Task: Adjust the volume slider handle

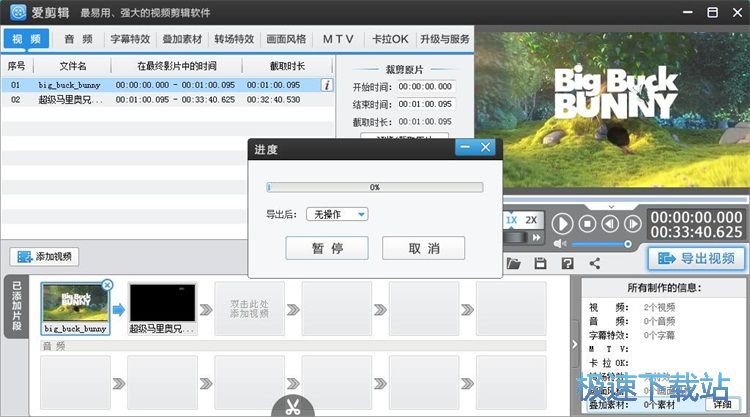Action: 628,244
